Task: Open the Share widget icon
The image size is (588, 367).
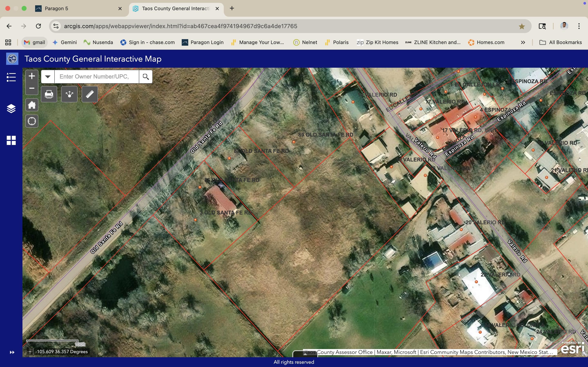Action: (x=69, y=94)
